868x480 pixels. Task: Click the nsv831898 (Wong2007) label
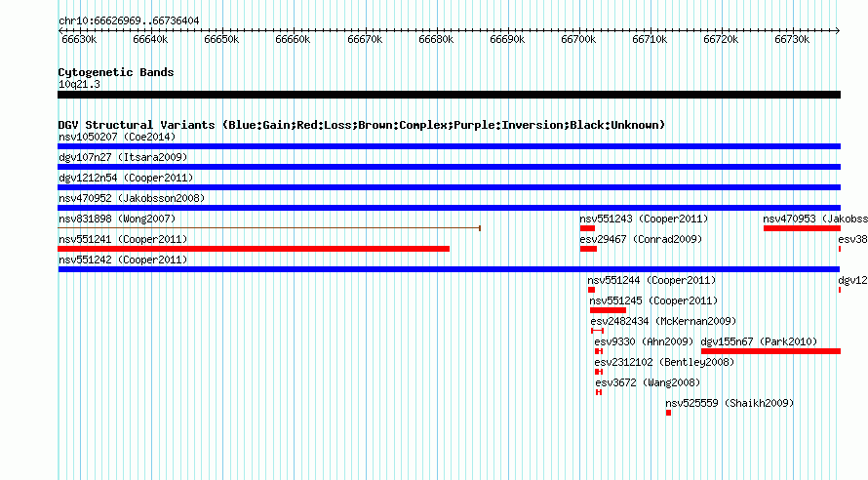tap(117, 219)
